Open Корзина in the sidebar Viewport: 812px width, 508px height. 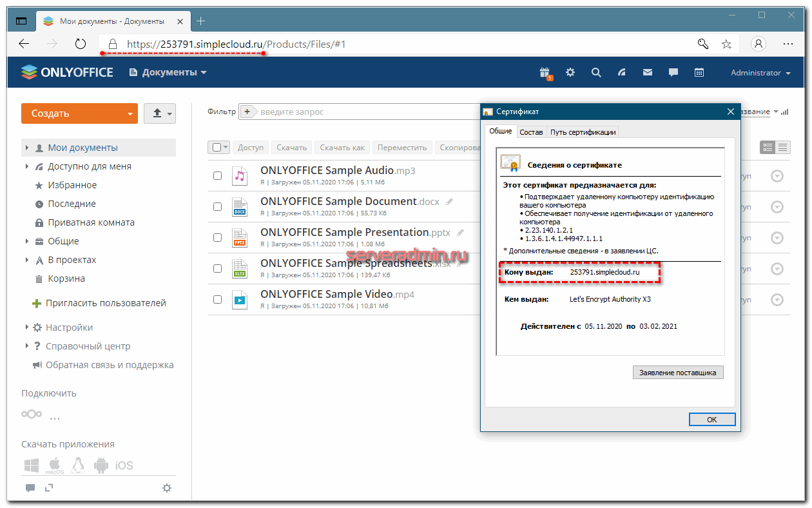click(x=66, y=278)
